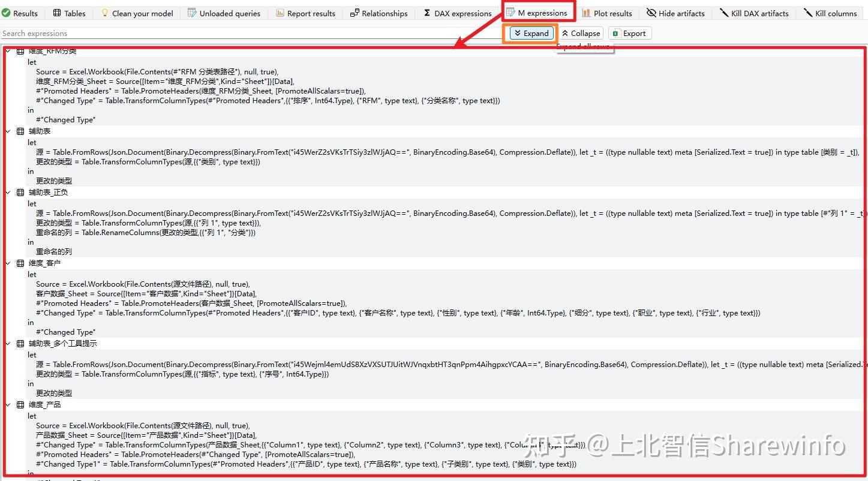Click the Results checkmark icon

pyautogui.click(x=6, y=13)
